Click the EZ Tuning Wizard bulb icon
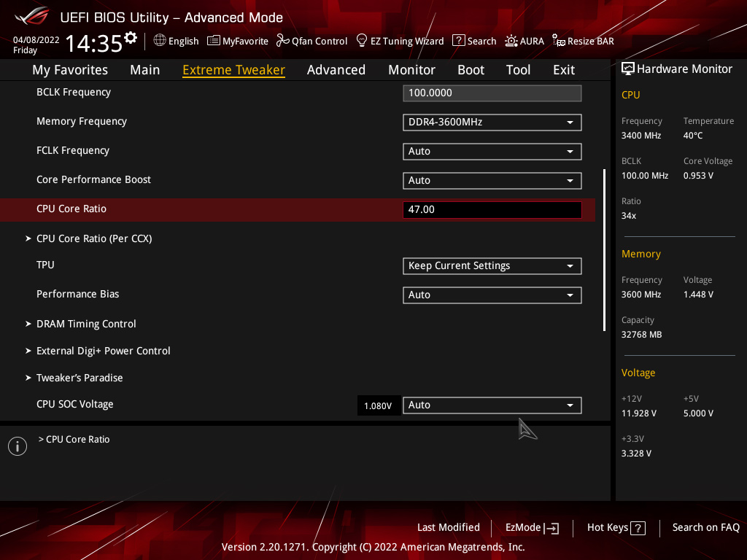The width and height of the screenshot is (747, 560). [362, 41]
